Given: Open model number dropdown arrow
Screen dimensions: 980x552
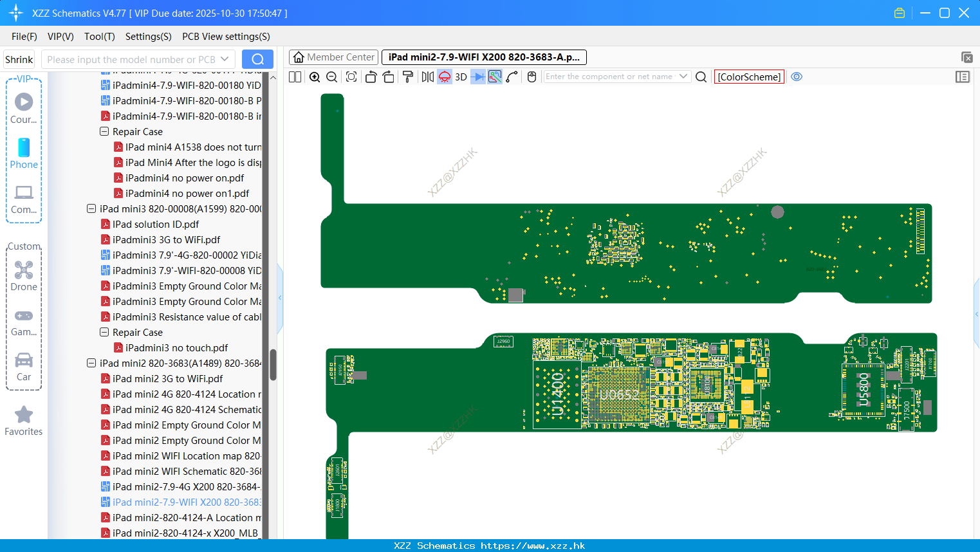Looking at the screenshot, I should [225, 59].
